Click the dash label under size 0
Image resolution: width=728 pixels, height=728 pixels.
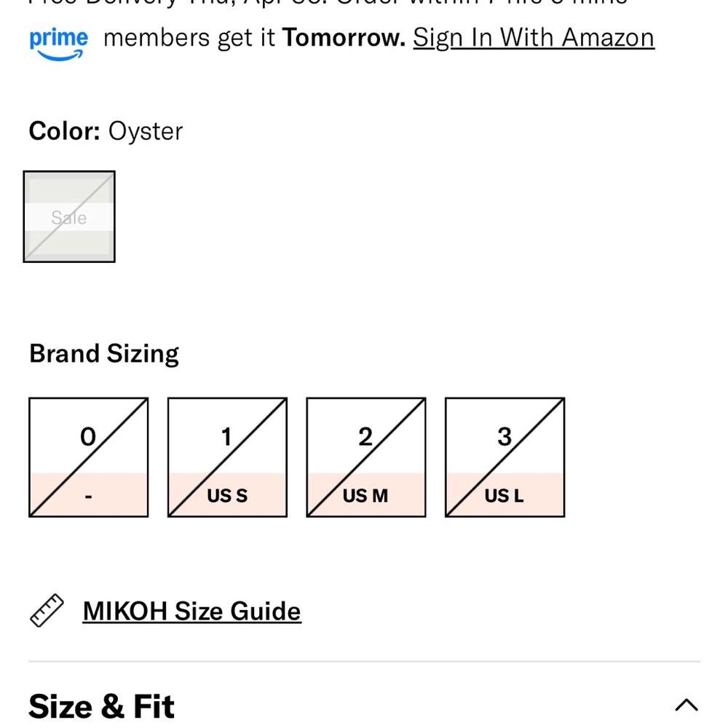point(89,496)
